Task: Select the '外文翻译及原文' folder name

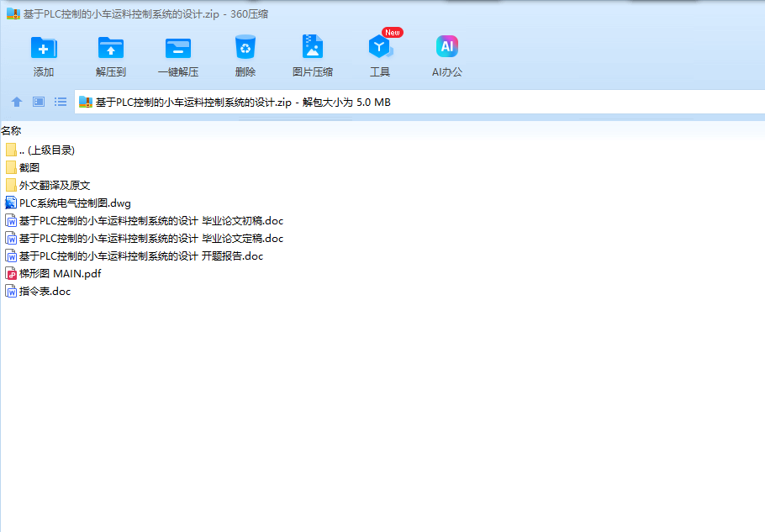Action: 55,185
